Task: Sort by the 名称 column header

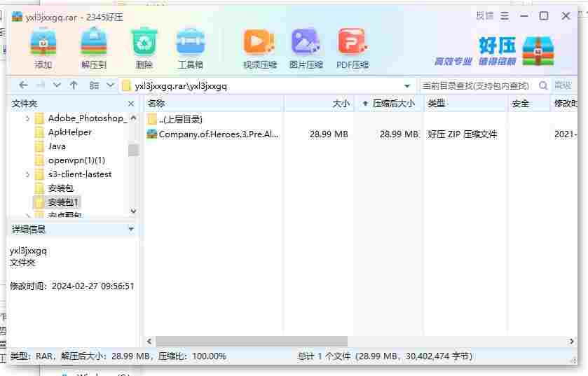Action: (x=214, y=104)
